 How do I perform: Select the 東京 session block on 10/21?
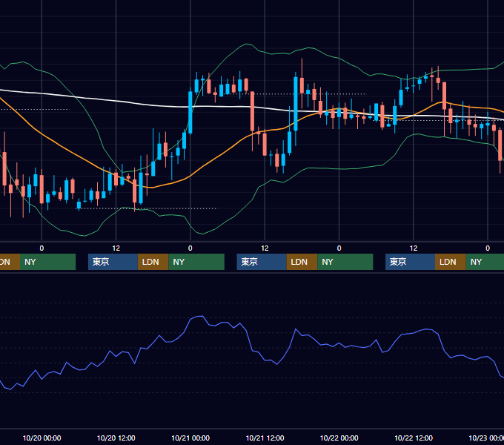(262, 262)
